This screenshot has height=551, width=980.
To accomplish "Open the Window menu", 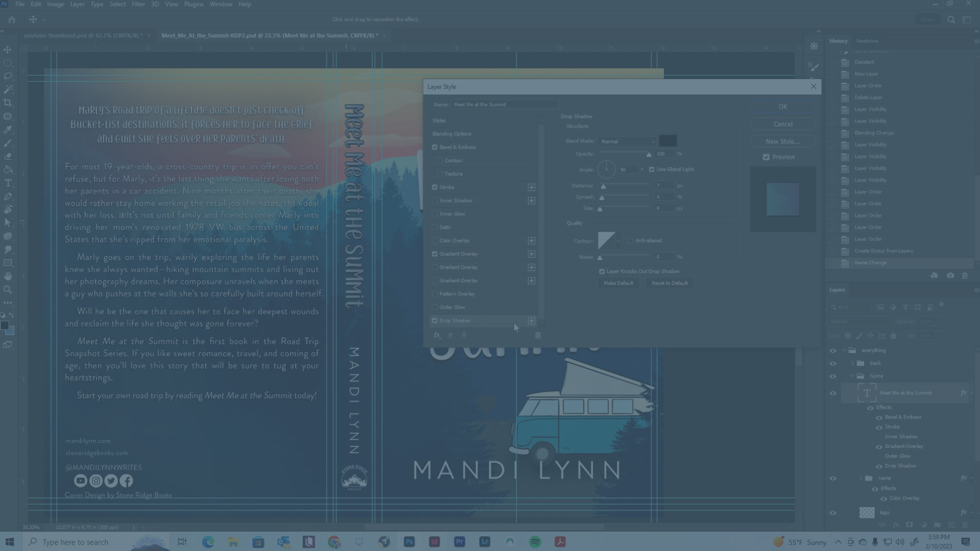I will tap(220, 4).
